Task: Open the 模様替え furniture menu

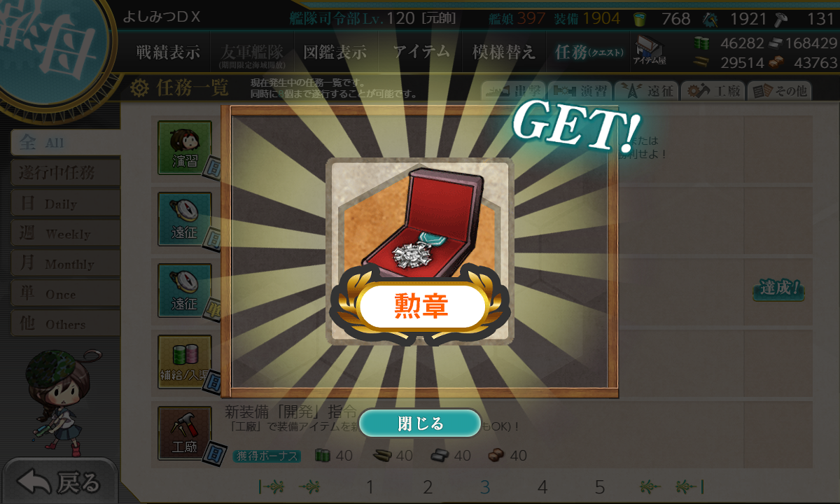Action: coord(504,52)
